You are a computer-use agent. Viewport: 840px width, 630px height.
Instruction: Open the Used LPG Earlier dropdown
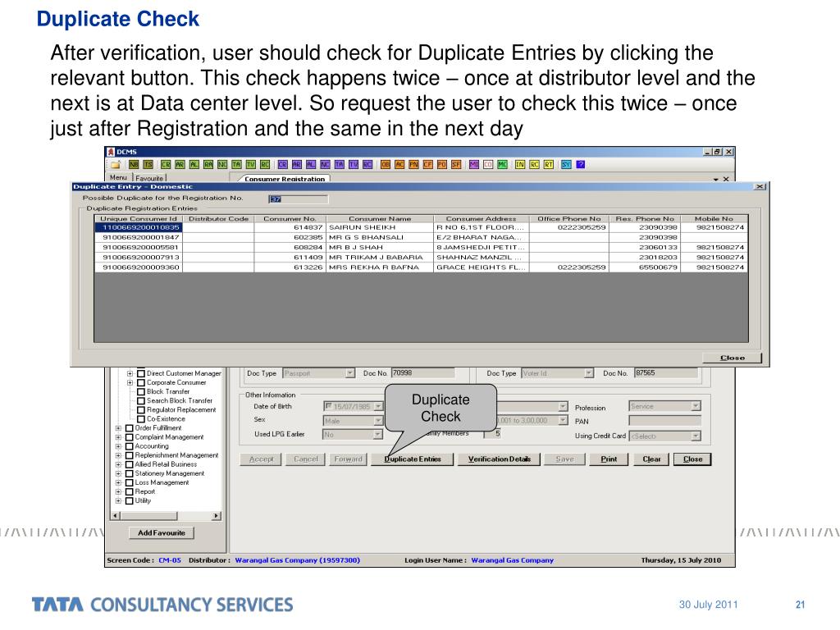click(378, 435)
